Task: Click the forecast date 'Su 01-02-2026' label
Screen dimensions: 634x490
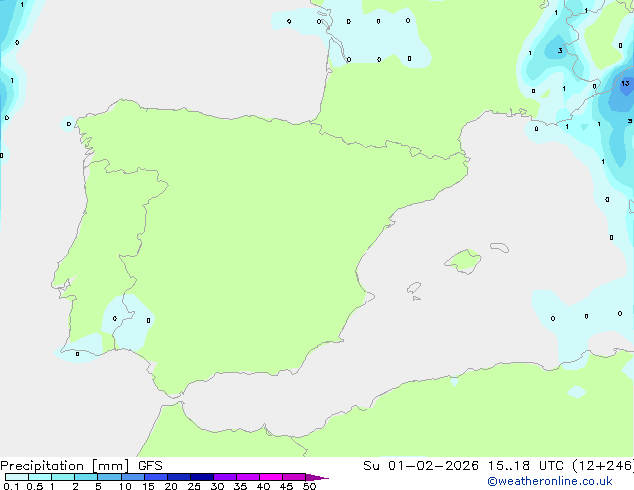Action: [421, 466]
